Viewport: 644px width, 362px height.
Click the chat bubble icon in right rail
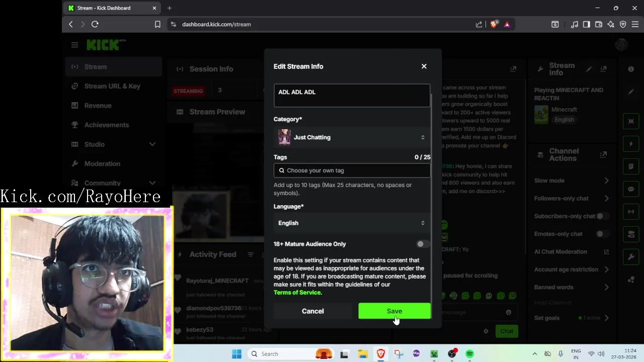click(x=631, y=189)
